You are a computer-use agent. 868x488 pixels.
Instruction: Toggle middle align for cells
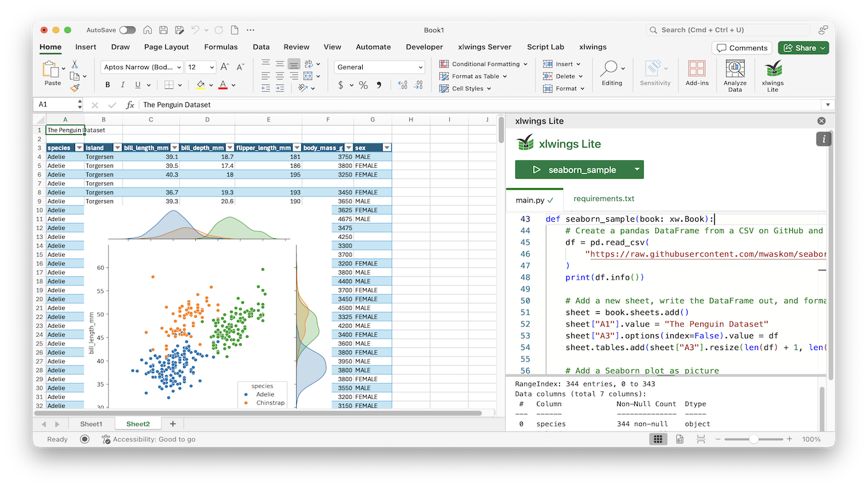pyautogui.click(x=280, y=64)
